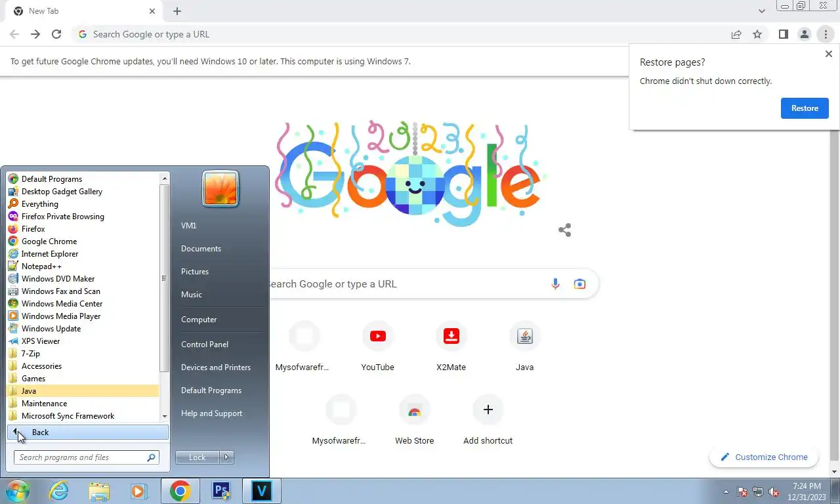Open Photoshop from the taskbar
Screen dimensions: 840x504
coord(221,491)
